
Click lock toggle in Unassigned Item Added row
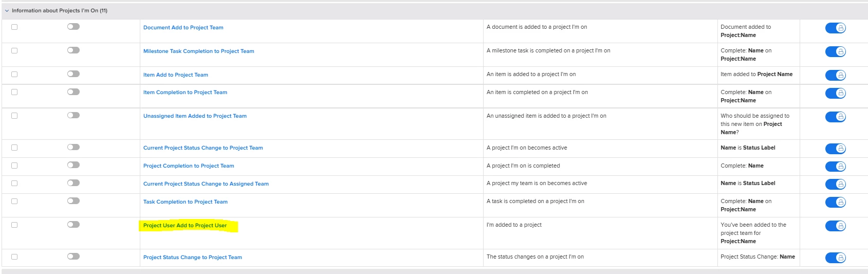pos(835,117)
